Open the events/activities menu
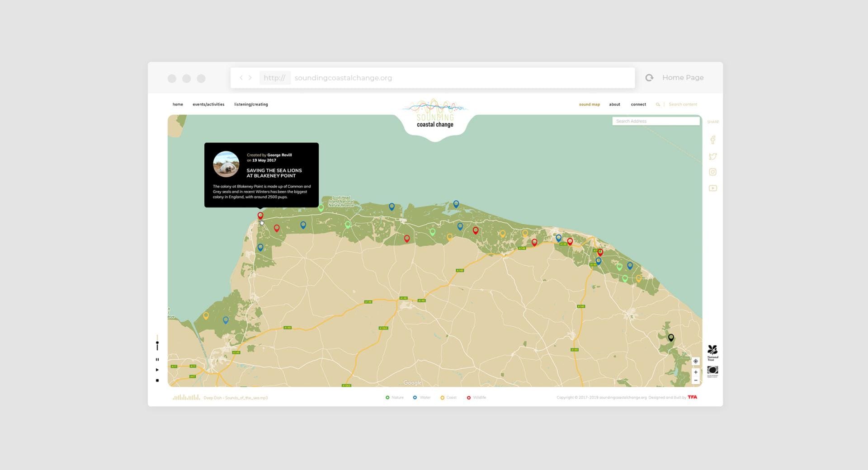Screen dimensions: 868x470 208,104
